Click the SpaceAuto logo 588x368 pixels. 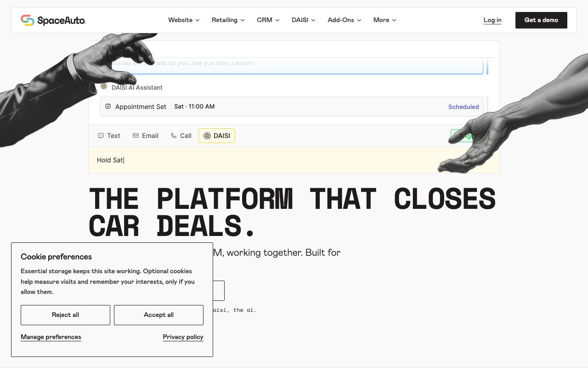point(53,20)
